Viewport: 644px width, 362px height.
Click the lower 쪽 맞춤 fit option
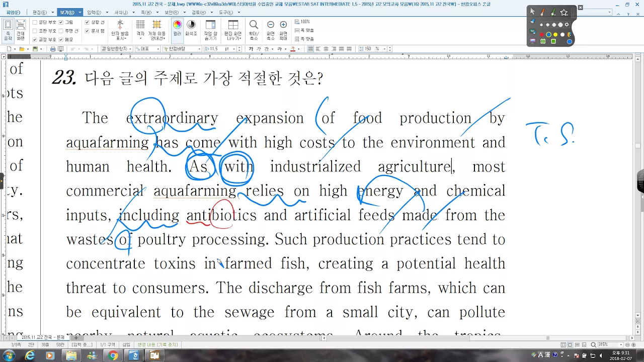point(304,39)
